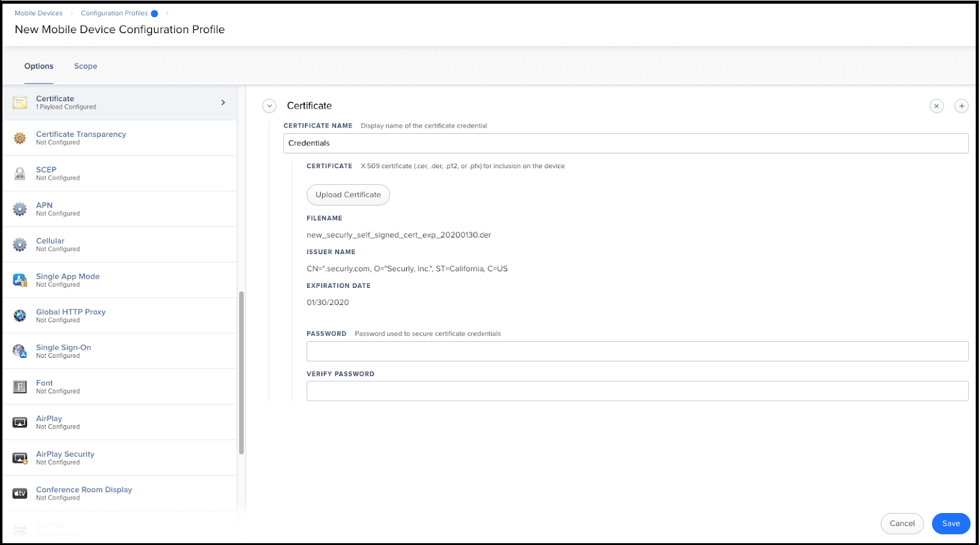Click the Certificate payload icon
Screen dimensions: 980x545
pos(20,102)
